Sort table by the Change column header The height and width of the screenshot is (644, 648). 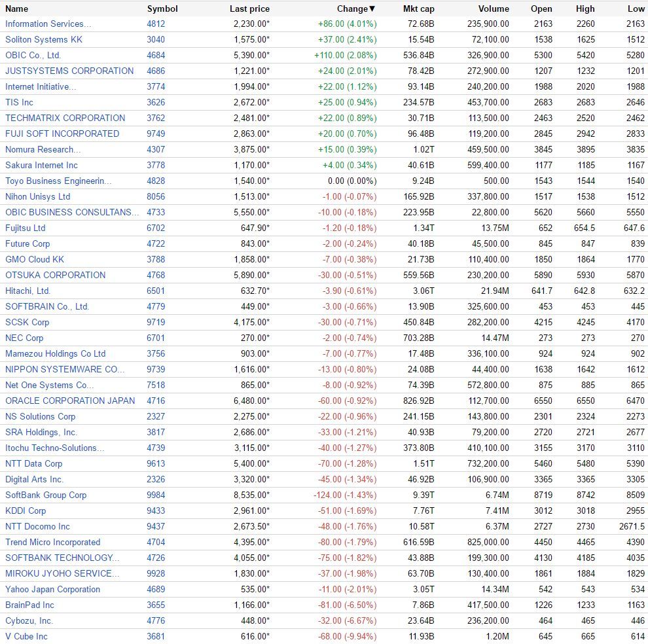click(356, 9)
